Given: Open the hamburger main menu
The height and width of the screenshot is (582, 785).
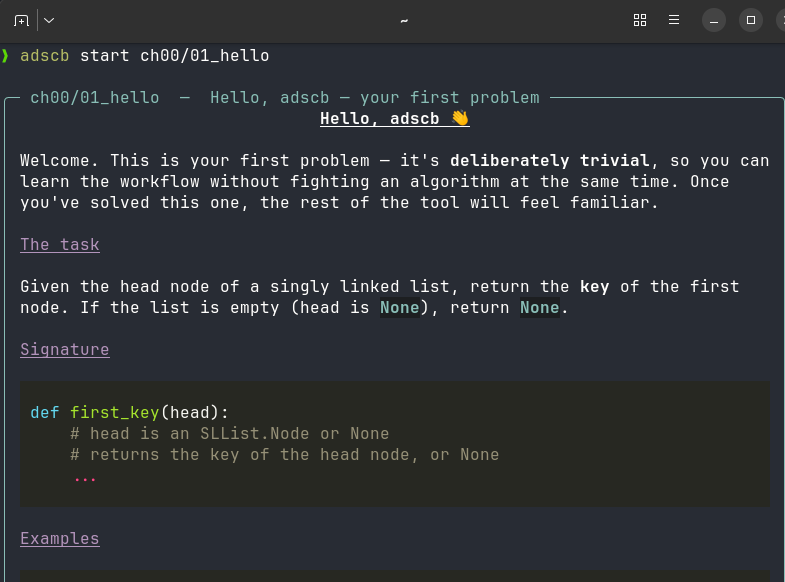Looking at the screenshot, I should click(x=674, y=20).
